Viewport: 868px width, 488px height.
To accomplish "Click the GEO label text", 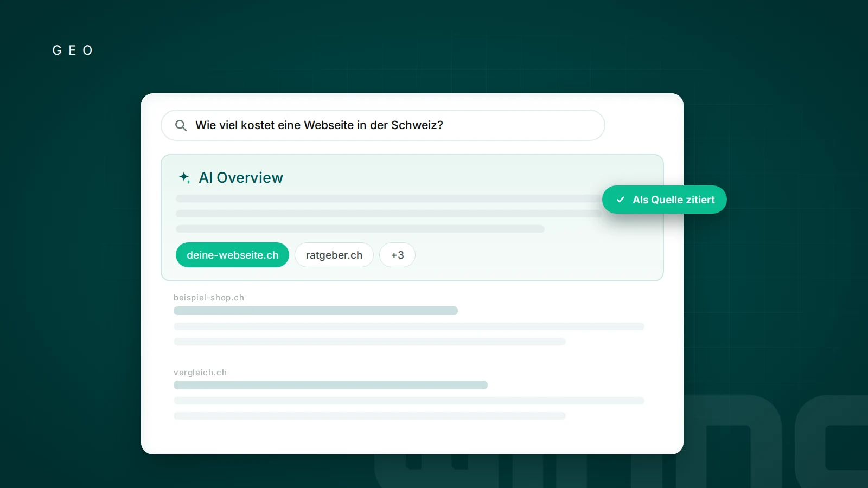I will (73, 50).
